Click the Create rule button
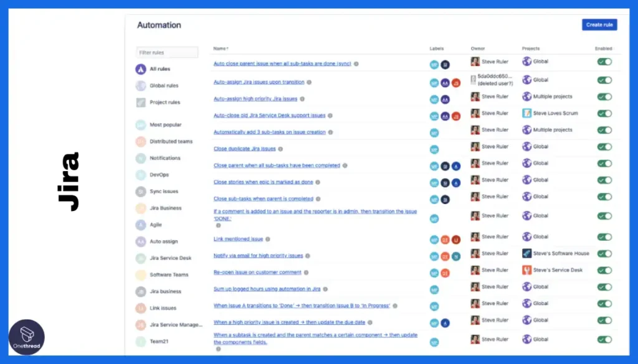638x364 pixels. click(599, 25)
